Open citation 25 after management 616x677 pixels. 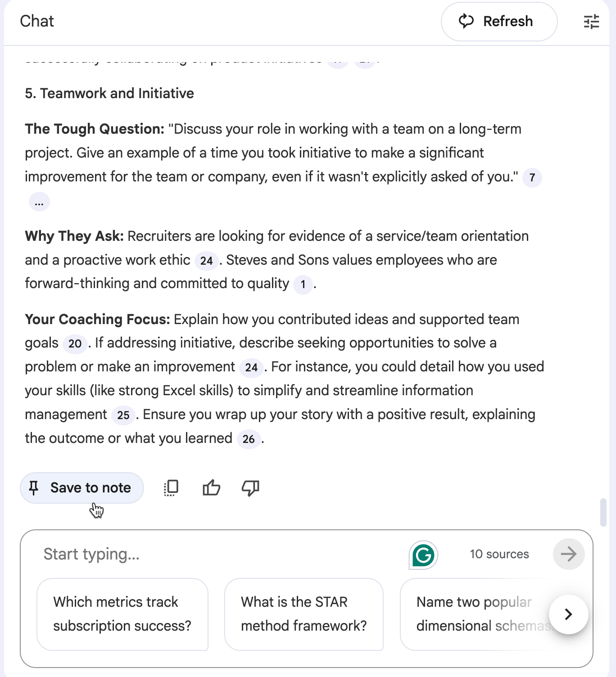coord(123,415)
